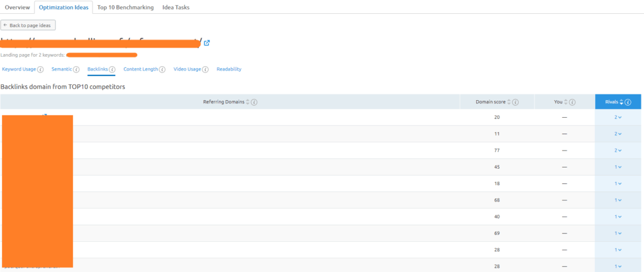Click info icon next to Content Length
The width and height of the screenshot is (644, 272).
[x=162, y=69]
